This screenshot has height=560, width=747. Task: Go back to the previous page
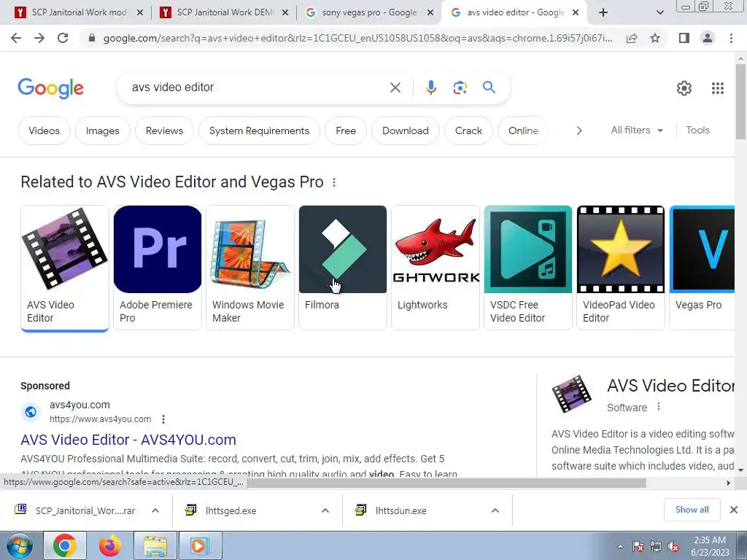click(16, 38)
